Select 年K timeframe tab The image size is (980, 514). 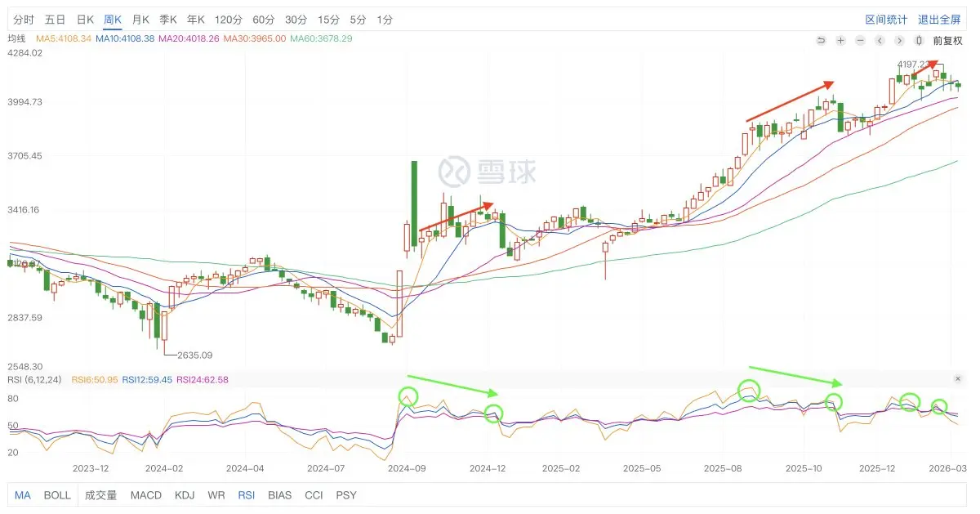click(196, 19)
